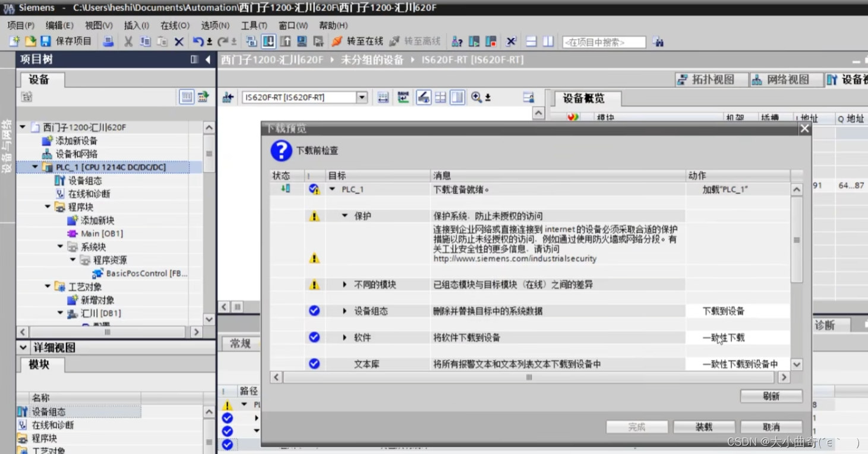This screenshot has width=868, height=454.
Task: Select the 设备概览 tab
Action: [x=587, y=99]
